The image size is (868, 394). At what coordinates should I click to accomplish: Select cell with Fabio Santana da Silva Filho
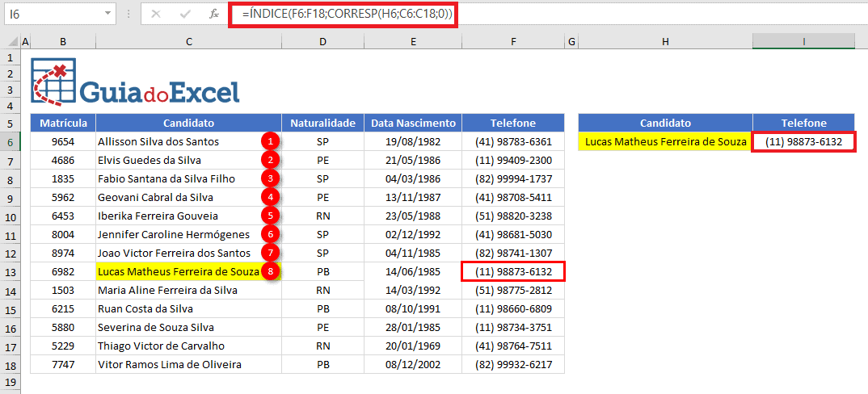coord(189,178)
